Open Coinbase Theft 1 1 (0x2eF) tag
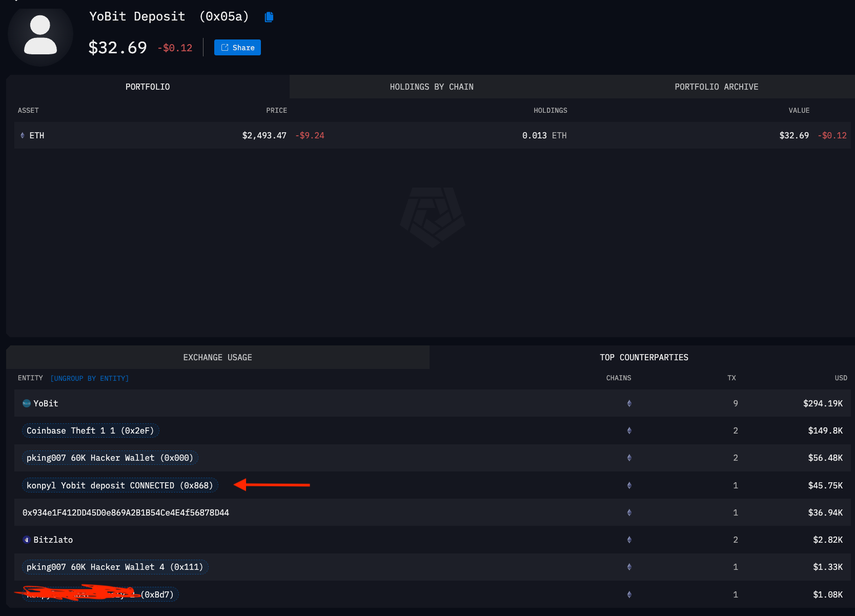855x616 pixels. tap(90, 430)
